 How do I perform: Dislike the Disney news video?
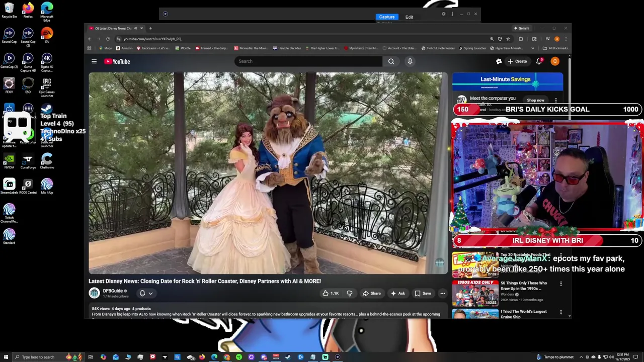350,293
